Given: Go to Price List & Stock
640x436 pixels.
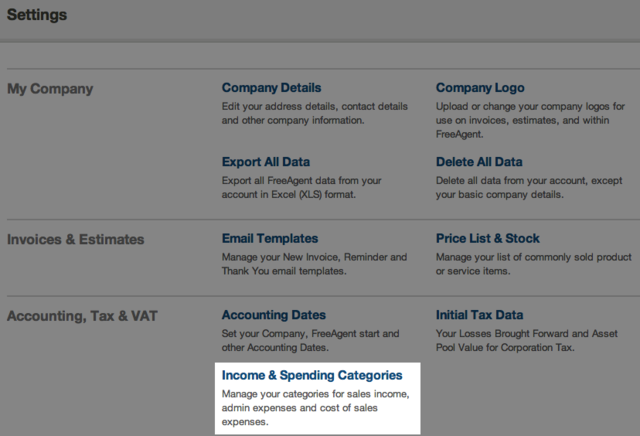Looking at the screenshot, I should click(x=487, y=239).
